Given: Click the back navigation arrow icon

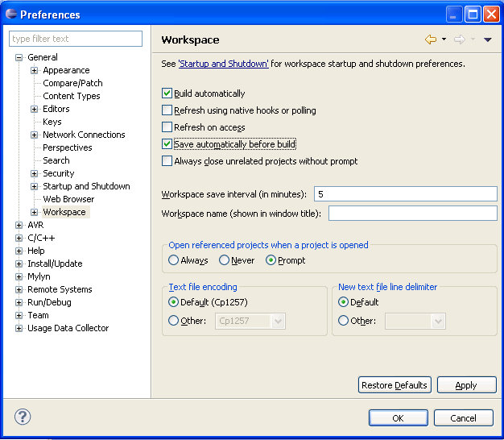Looking at the screenshot, I should click(431, 39).
